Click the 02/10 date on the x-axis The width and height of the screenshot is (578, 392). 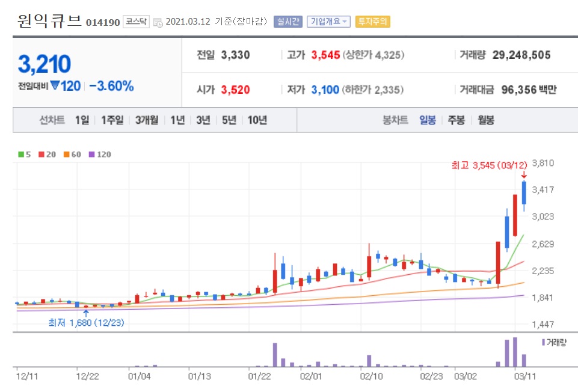(371, 376)
